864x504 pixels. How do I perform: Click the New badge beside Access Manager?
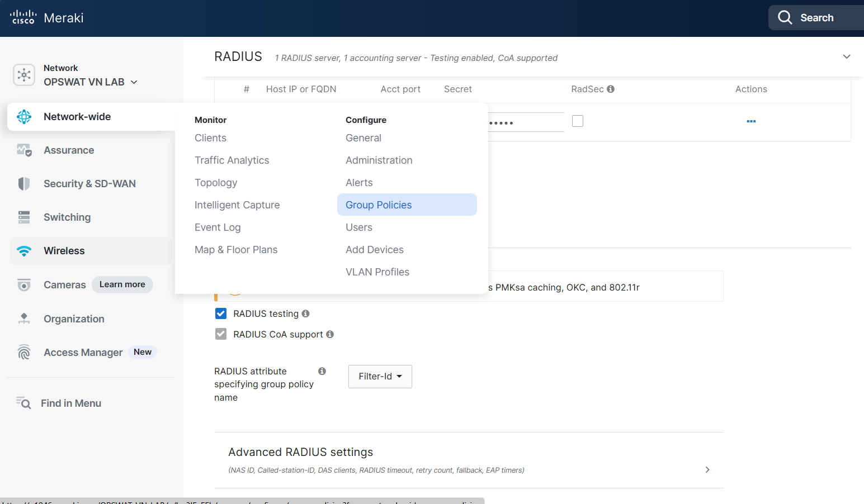[143, 352]
